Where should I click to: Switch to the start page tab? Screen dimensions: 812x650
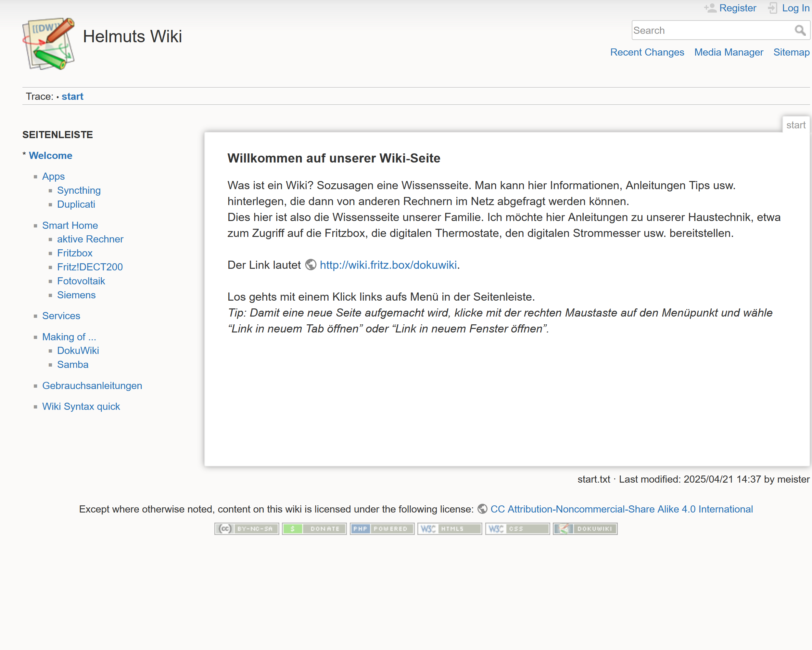point(795,125)
